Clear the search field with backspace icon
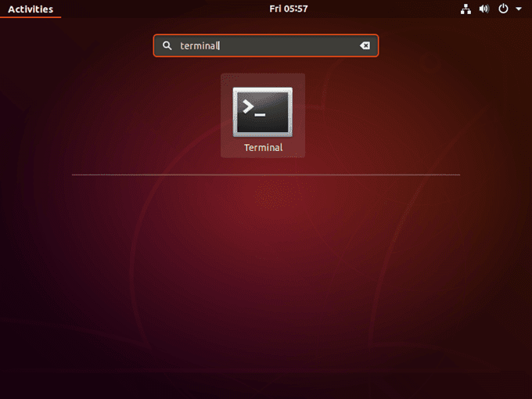This screenshot has height=399, width=532. 365,45
